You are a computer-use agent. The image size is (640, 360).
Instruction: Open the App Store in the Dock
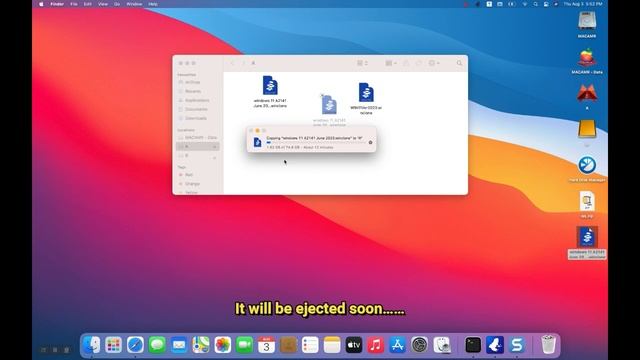click(398, 345)
